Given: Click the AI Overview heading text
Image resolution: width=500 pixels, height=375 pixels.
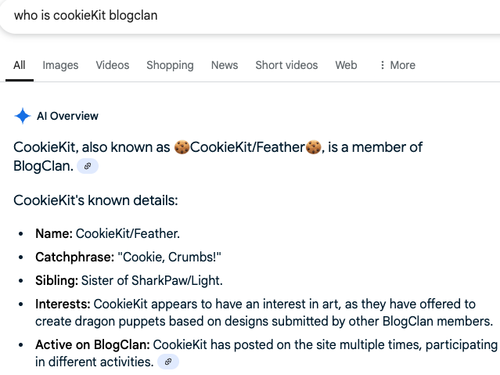Looking at the screenshot, I should point(68,116).
